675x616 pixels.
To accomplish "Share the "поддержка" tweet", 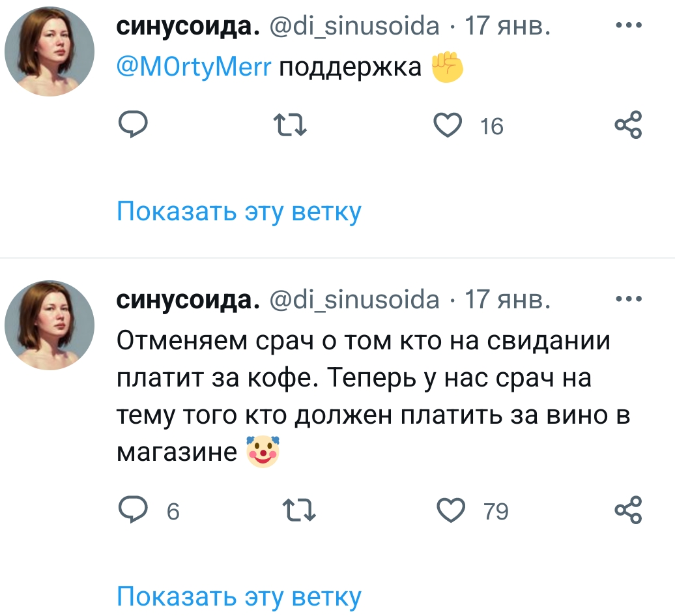I will pyautogui.click(x=629, y=124).
